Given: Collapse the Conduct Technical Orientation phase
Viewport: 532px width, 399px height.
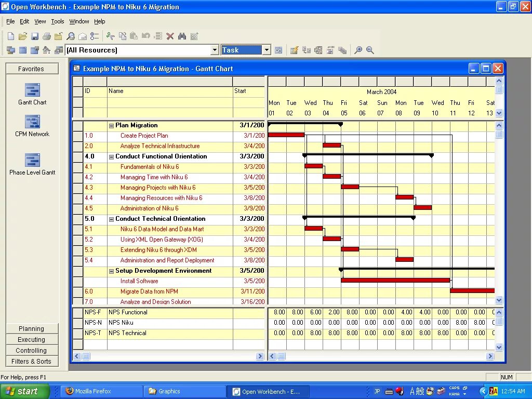Looking at the screenshot, I should (111, 220).
